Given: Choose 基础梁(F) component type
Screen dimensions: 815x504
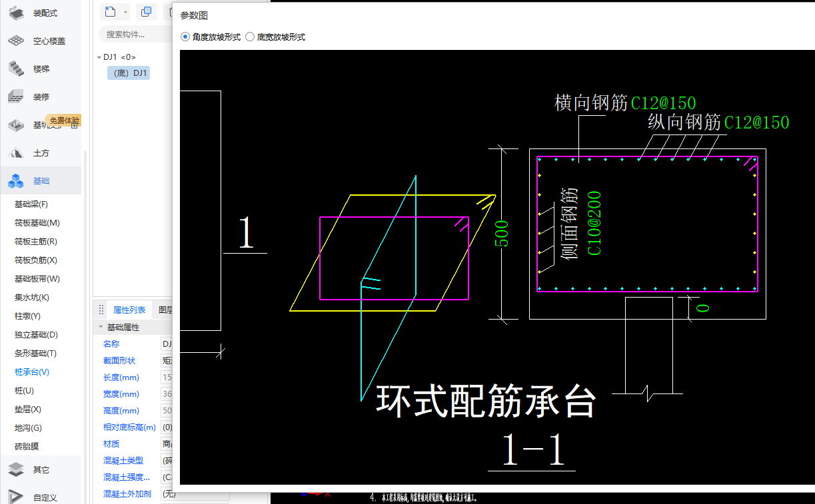Looking at the screenshot, I should pyautogui.click(x=31, y=204).
